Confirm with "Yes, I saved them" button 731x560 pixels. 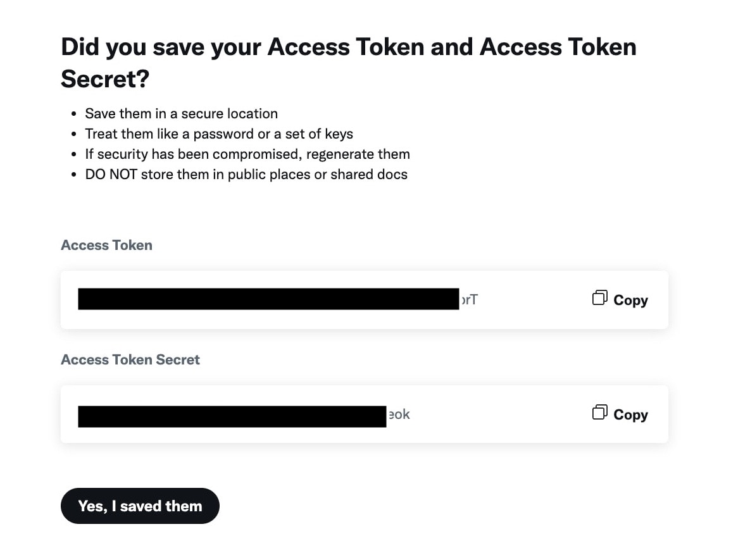(140, 506)
